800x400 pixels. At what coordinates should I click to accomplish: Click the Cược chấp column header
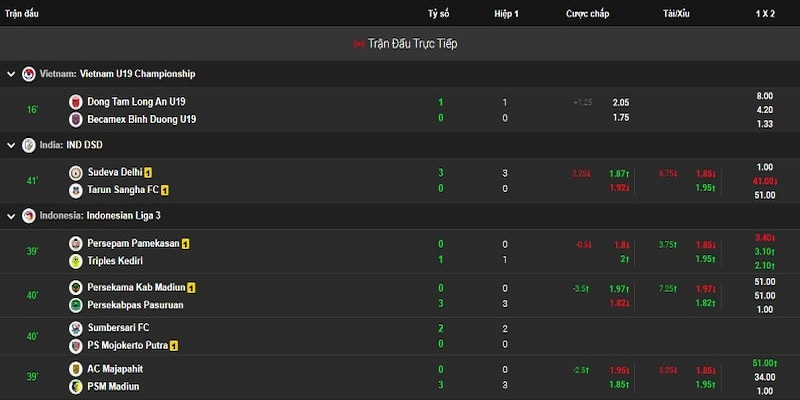[587, 14]
